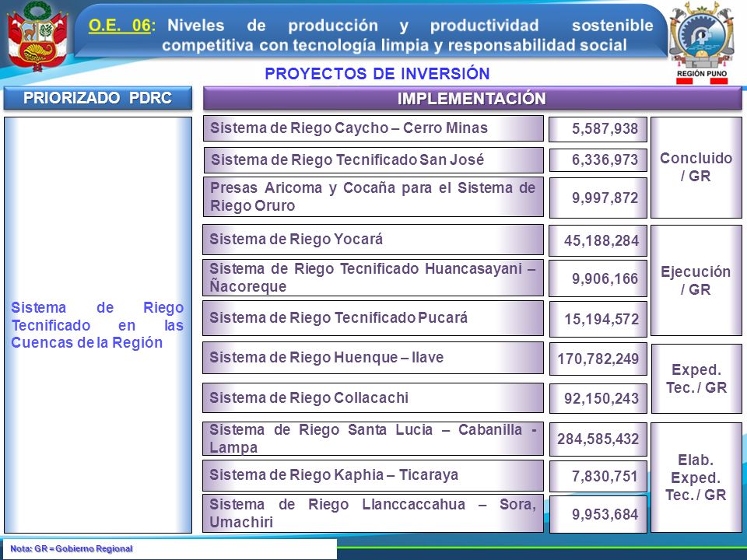Viewport: 747px width, 560px height.
Task: Select Huancasayani – Ñacoreque project row
Action: point(373,278)
